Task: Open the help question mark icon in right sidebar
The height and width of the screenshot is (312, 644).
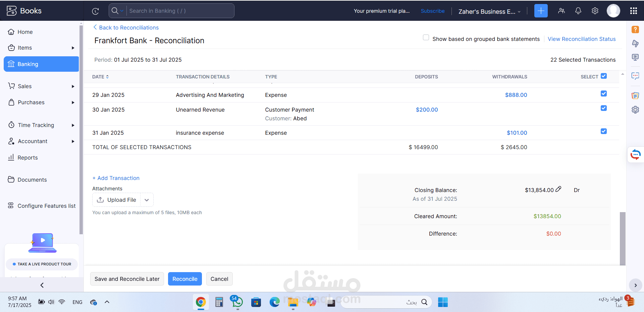Action: (635, 29)
